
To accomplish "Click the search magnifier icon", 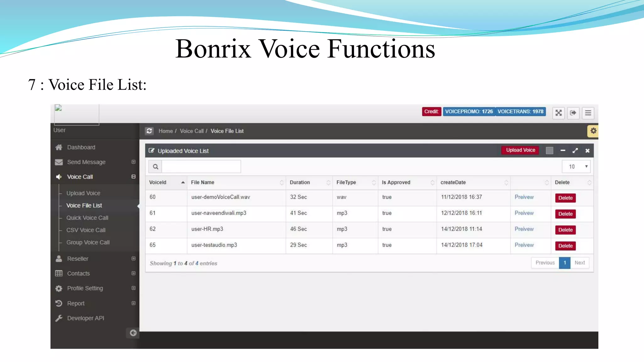I will (155, 167).
